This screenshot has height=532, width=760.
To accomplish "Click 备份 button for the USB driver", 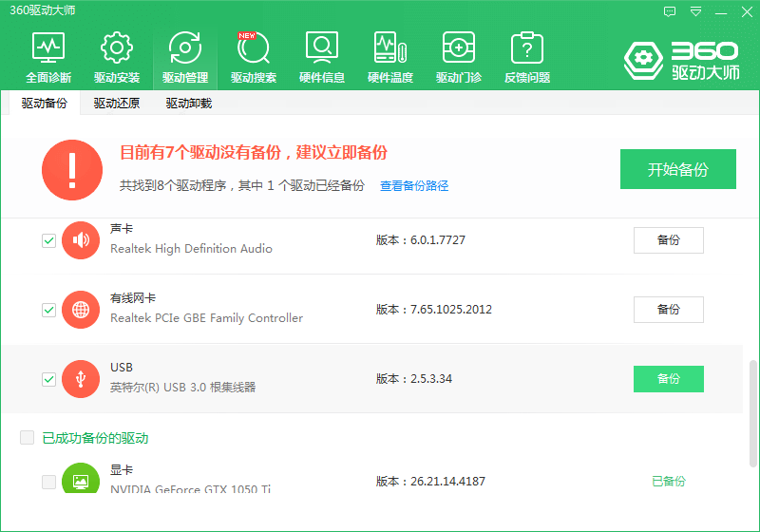I will 668,379.
